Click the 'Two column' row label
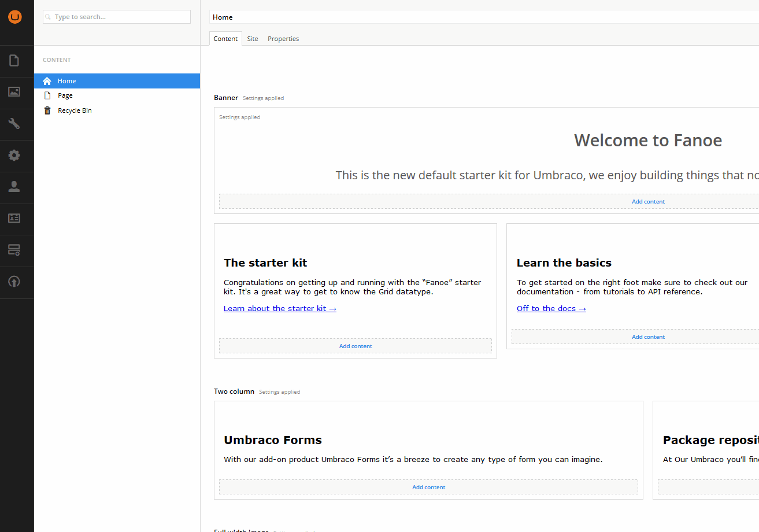This screenshot has height=532, width=759. coord(234,391)
